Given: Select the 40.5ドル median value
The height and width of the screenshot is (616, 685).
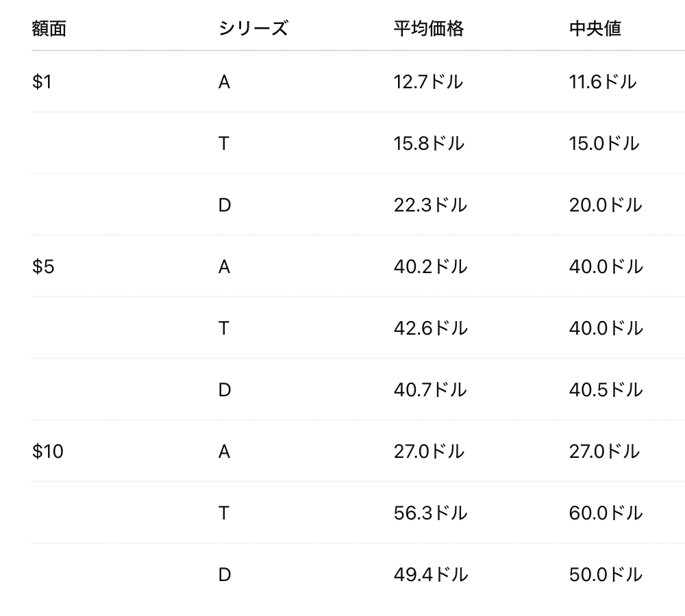Looking at the screenshot, I should point(606,390).
